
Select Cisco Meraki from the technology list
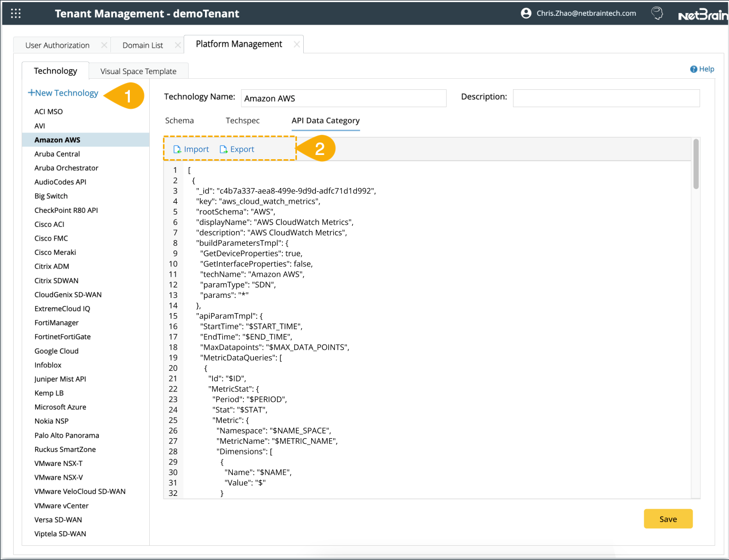point(55,252)
